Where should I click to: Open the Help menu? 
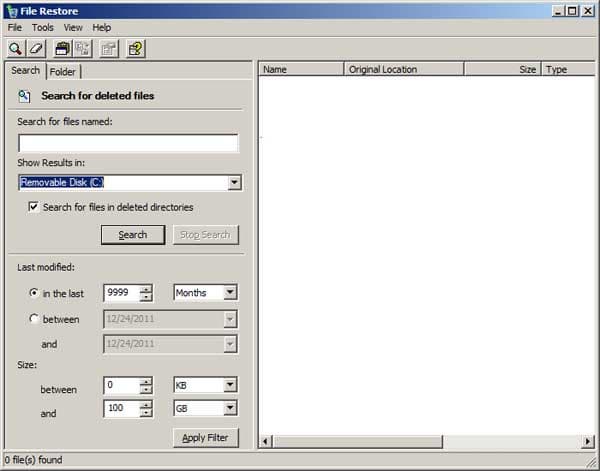click(x=101, y=28)
